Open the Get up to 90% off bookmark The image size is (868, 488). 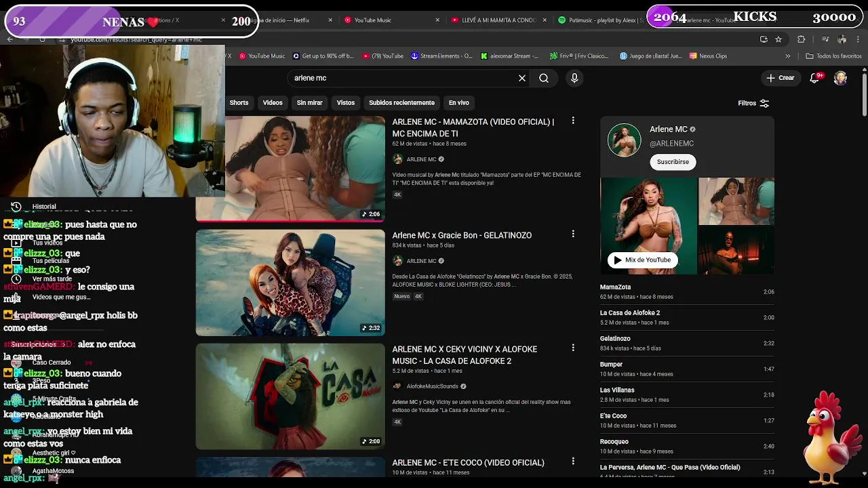tap(323, 56)
